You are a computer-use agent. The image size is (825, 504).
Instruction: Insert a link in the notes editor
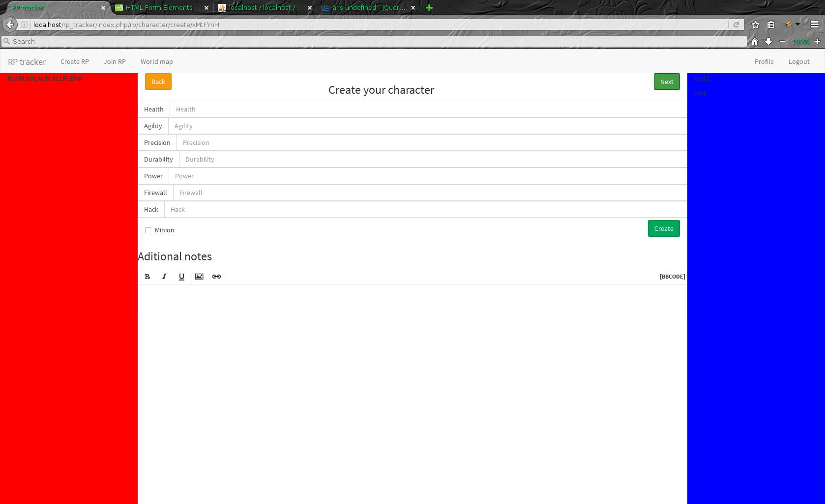[x=216, y=277]
